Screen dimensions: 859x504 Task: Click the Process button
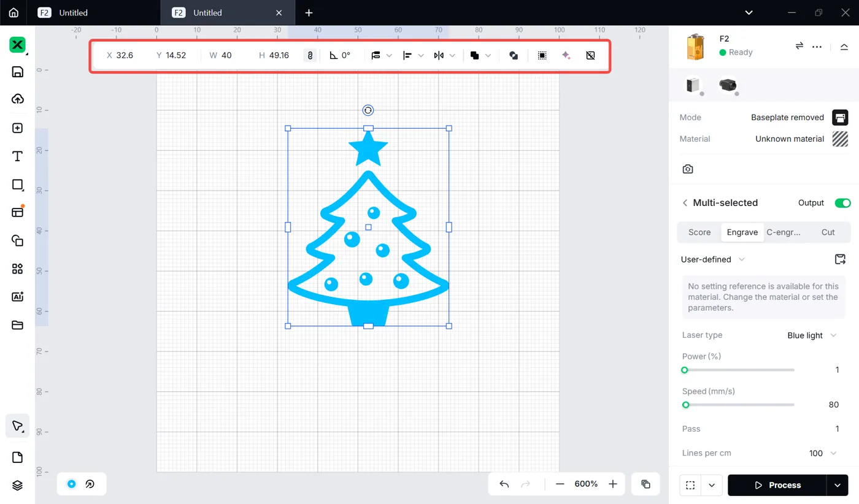pyautogui.click(x=777, y=485)
